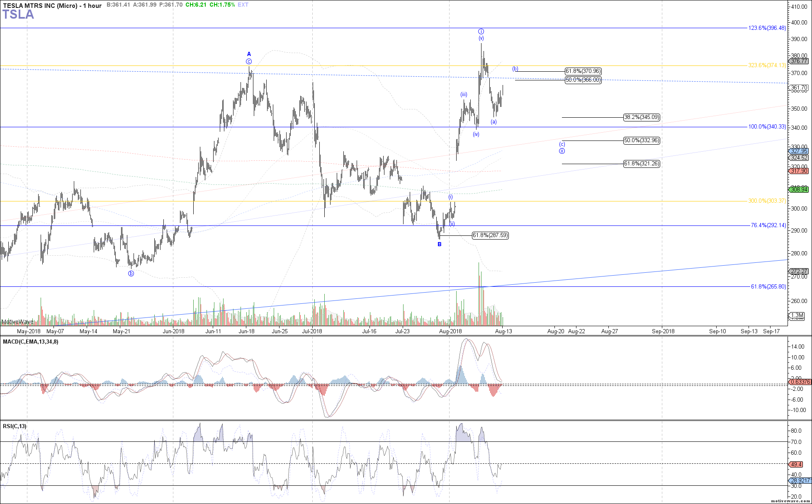This screenshot has height=504, width=812.
Task: Click the red '49.4' RSI value tag
Action: (797, 465)
